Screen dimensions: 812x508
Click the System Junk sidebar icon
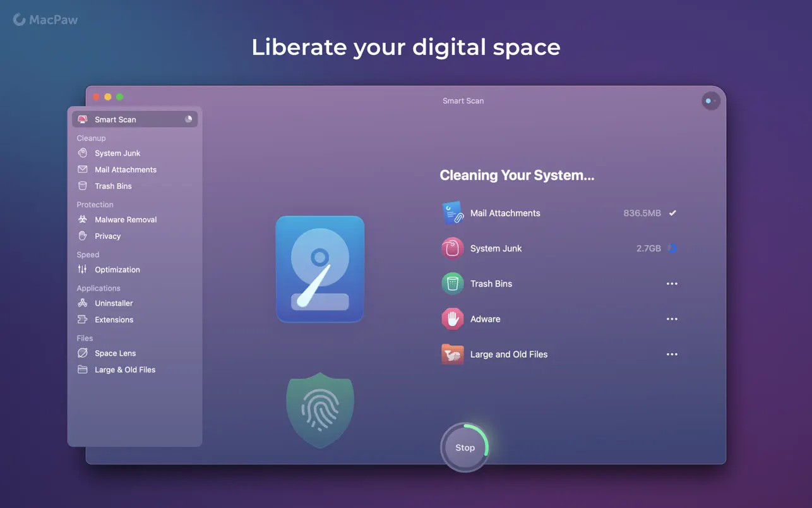point(83,153)
